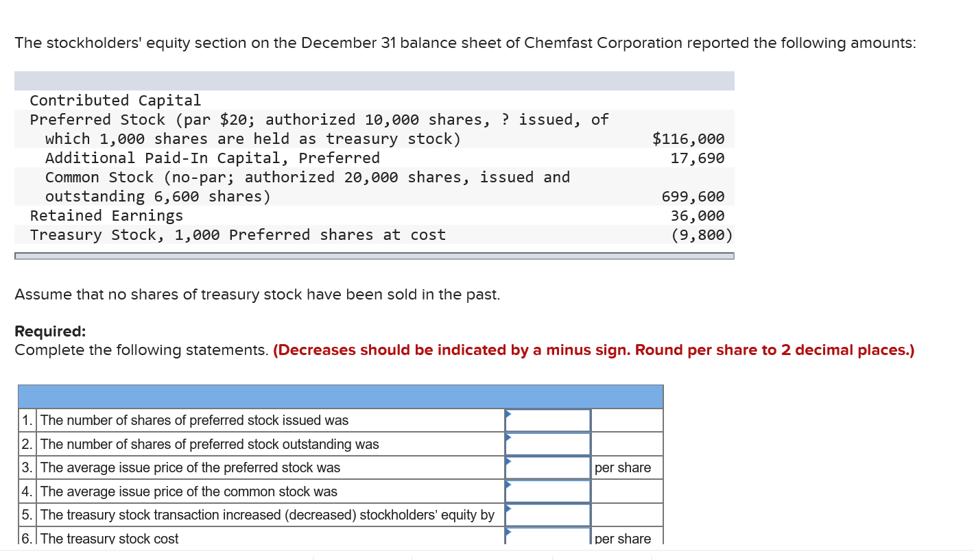The height and width of the screenshot is (560, 974).
Task: Click the $116,000 preferred stock amount
Action: point(688,139)
